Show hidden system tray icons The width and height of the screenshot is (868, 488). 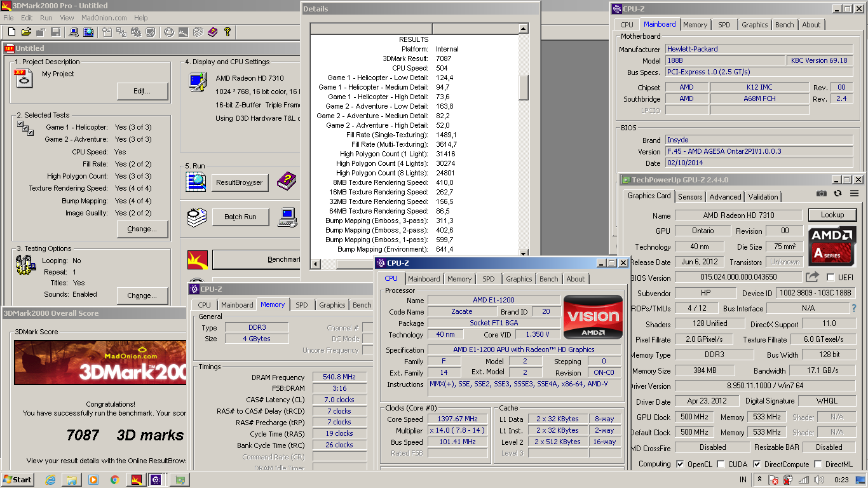click(759, 480)
